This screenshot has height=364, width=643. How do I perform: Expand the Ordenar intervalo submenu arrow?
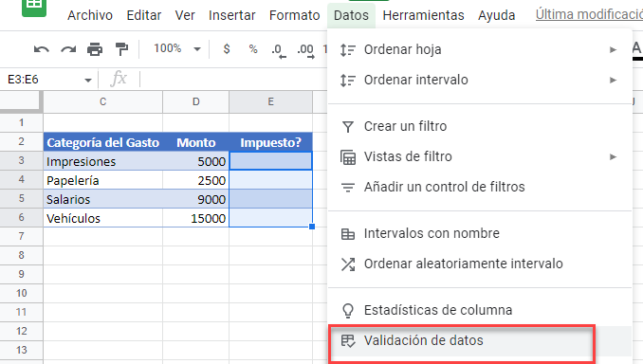[x=613, y=80]
